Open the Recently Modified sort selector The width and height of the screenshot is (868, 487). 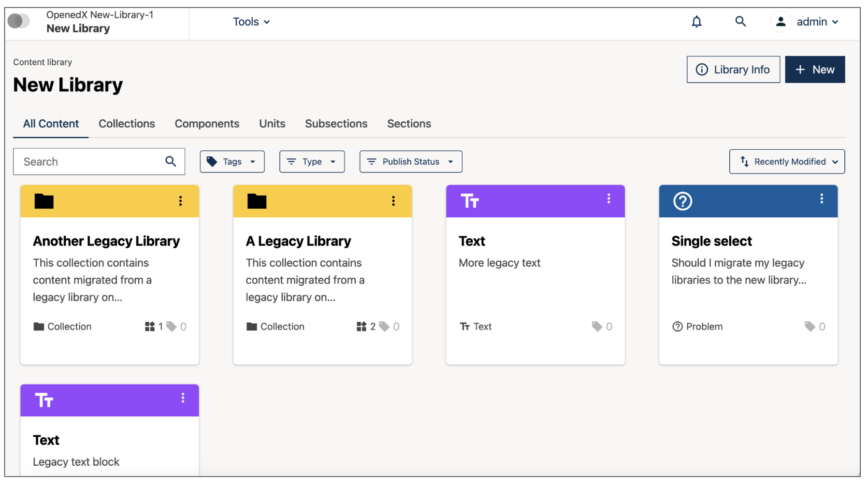(786, 161)
